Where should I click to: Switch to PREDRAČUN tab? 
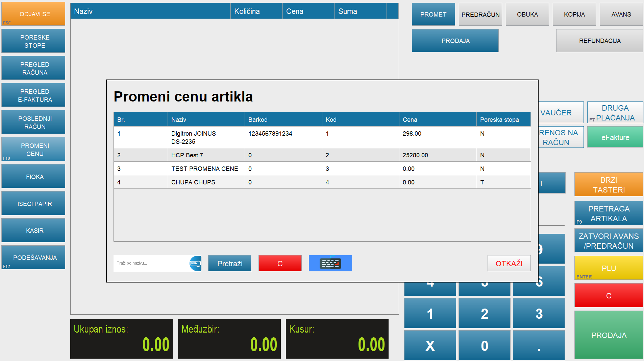(x=480, y=14)
